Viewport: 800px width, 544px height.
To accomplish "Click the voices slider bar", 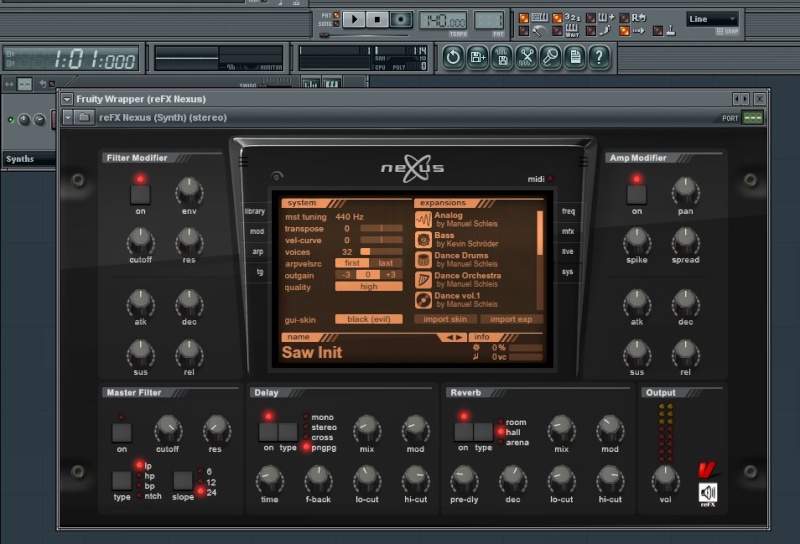I will click(x=381, y=252).
